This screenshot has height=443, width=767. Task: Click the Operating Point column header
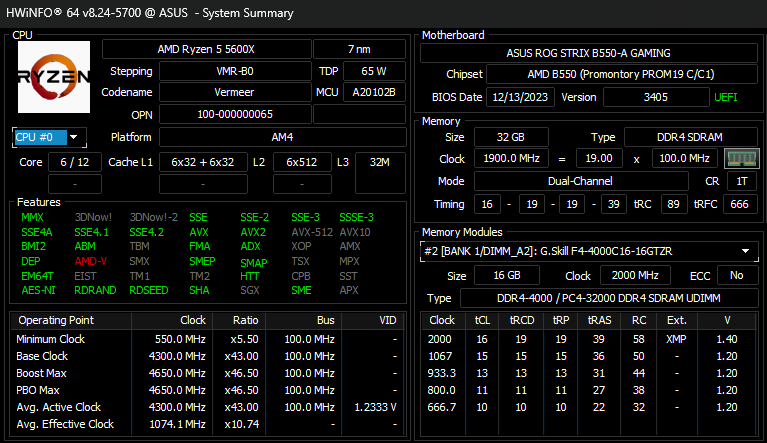[x=71, y=320]
